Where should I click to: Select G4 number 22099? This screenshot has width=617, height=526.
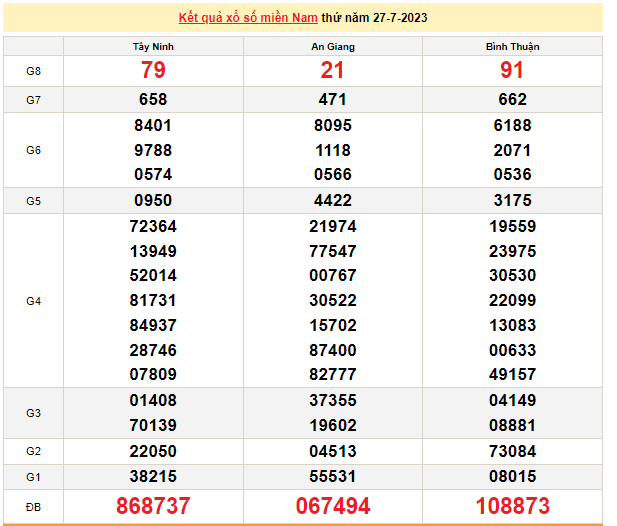click(512, 300)
